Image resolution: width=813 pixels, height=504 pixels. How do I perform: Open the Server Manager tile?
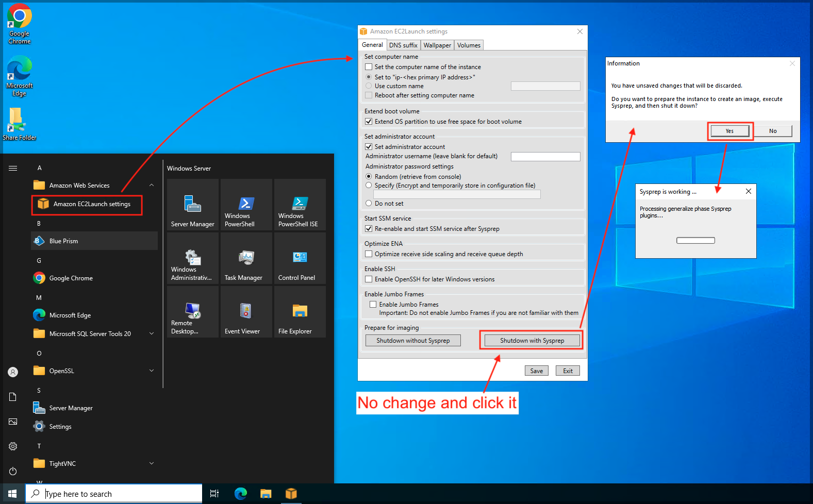coord(193,205)
